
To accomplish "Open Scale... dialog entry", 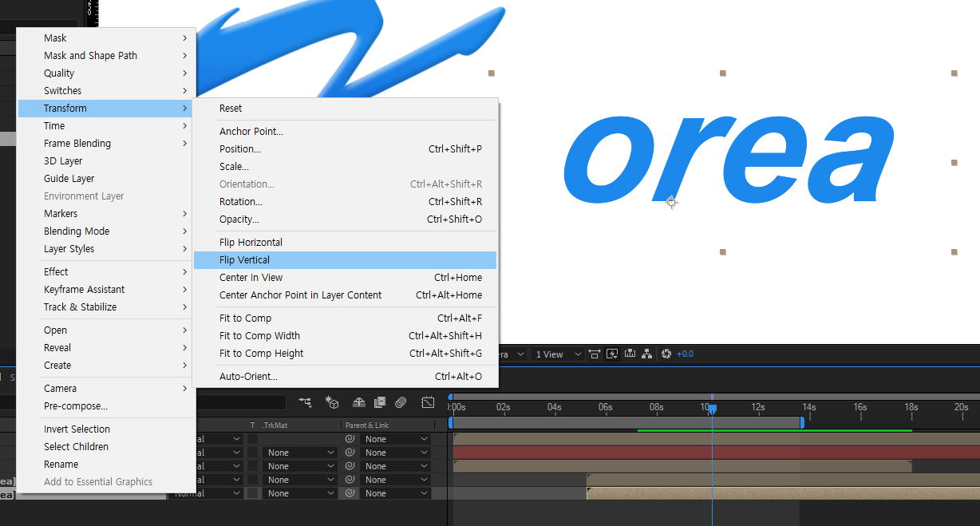I will 345,166.
